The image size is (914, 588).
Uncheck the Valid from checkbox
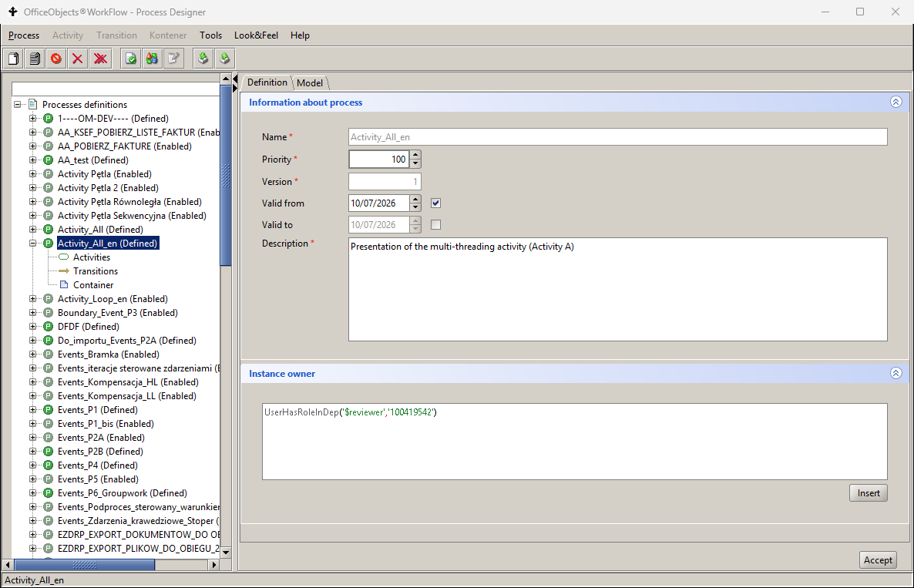click(x=435, y=203)
